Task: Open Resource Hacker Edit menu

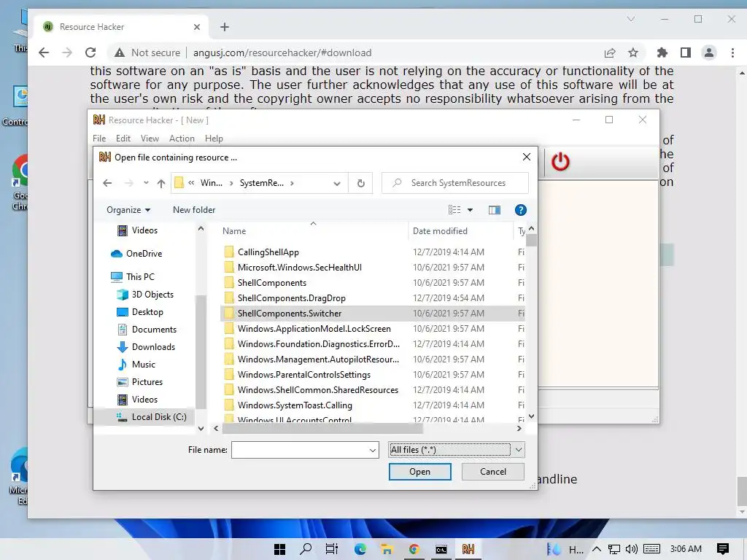Action: click(123, 138)
